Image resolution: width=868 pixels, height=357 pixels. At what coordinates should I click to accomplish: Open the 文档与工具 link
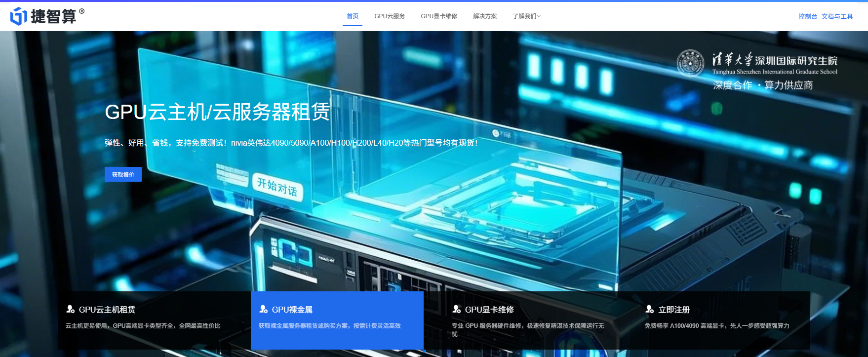tap(837, 17)
